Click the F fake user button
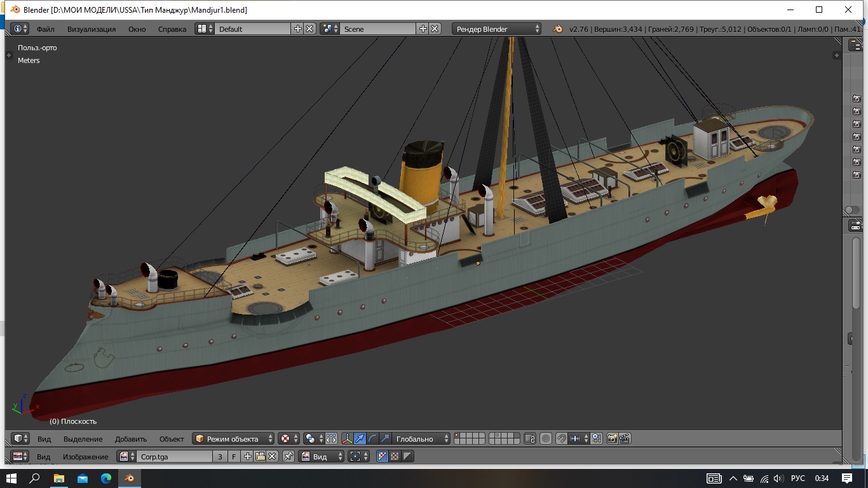The height and width of the screenshot is (488, 868). pos(234,456)
